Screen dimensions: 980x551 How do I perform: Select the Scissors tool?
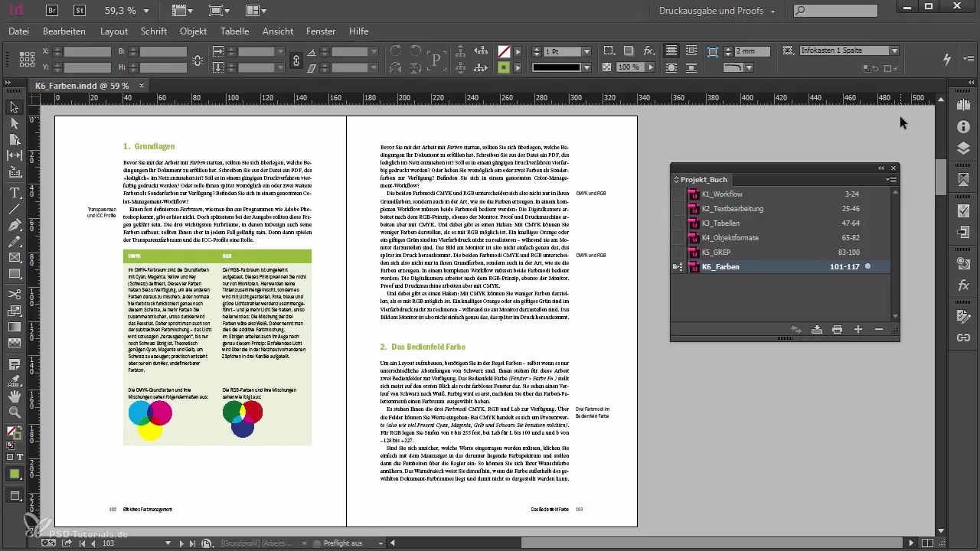point(14,294)
